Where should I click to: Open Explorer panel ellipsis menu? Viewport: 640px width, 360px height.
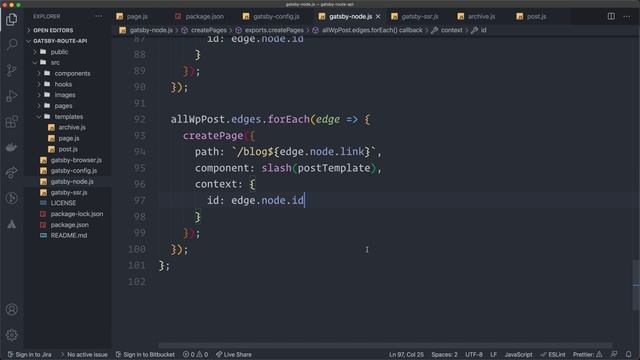point(99,16)
